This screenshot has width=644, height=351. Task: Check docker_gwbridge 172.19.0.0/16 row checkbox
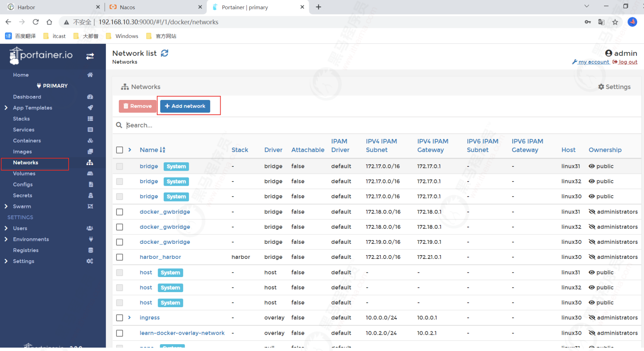(120, 242)
